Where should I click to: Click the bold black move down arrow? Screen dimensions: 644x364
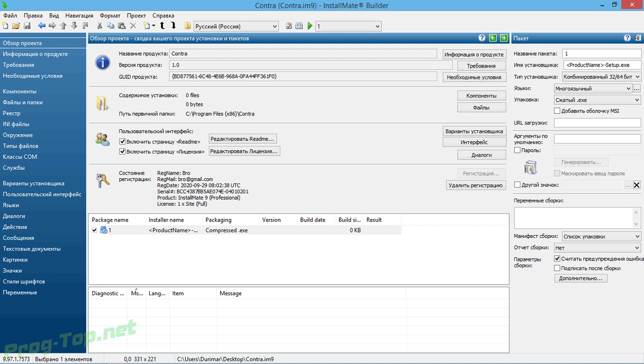[173, 26]
